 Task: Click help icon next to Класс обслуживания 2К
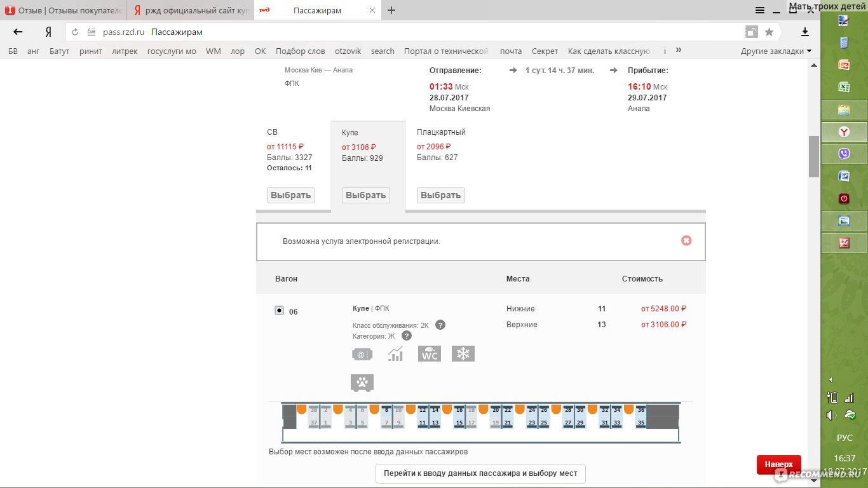(440, 325)
